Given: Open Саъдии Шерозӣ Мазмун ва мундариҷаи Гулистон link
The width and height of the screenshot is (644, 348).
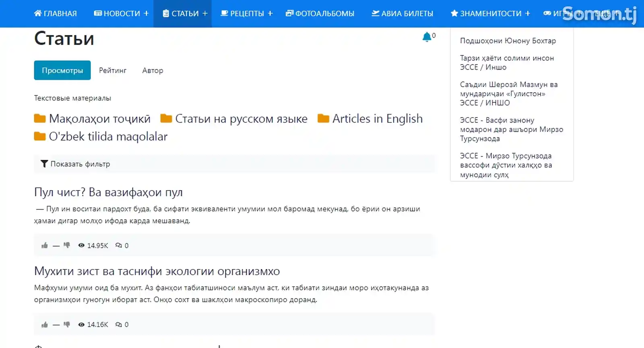Looking at the screenshot, I should 509,93.
